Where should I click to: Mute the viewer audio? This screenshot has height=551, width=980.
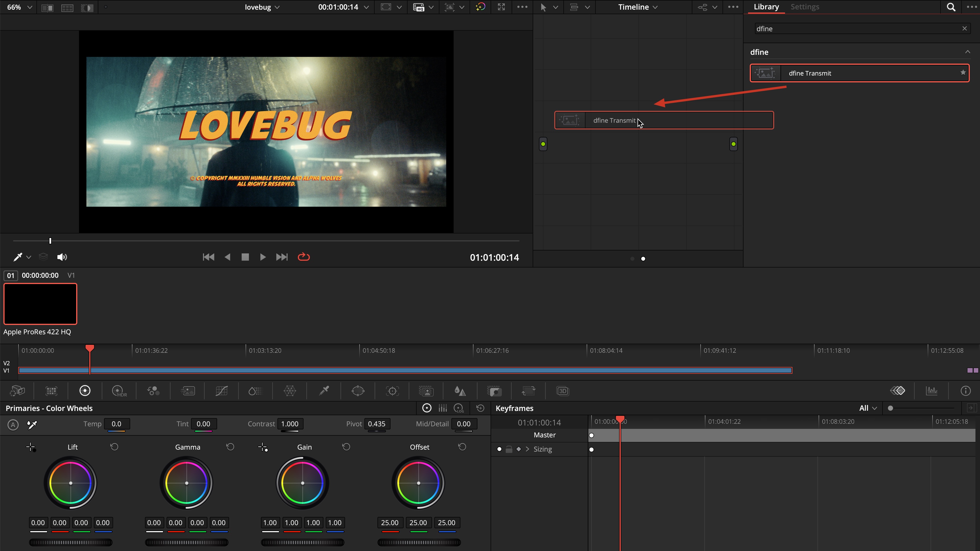[62, 257]
